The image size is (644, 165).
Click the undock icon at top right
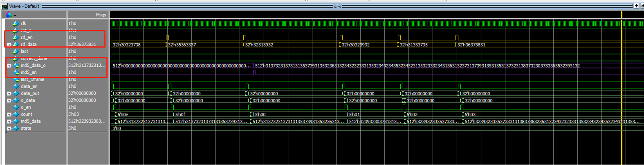(642, 6)
